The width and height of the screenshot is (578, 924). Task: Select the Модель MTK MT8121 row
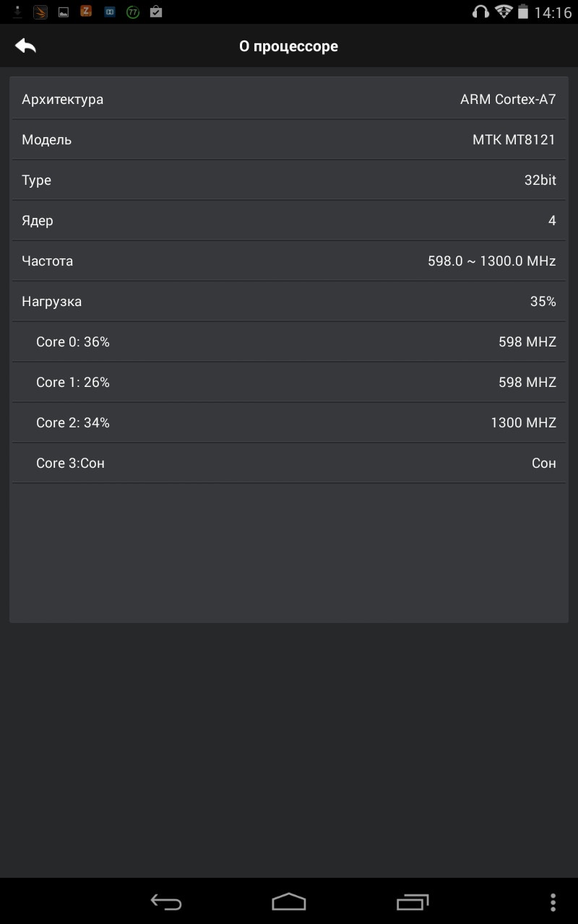[289, 140]
